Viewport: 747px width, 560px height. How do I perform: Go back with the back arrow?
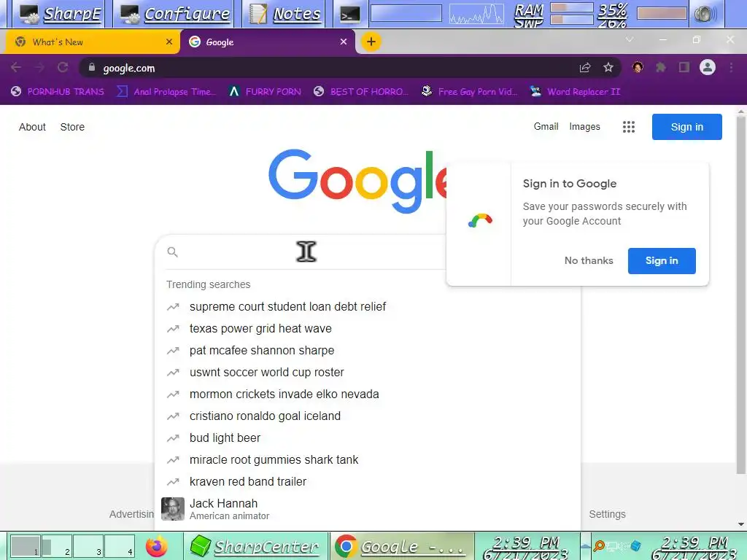click(16, 68)
